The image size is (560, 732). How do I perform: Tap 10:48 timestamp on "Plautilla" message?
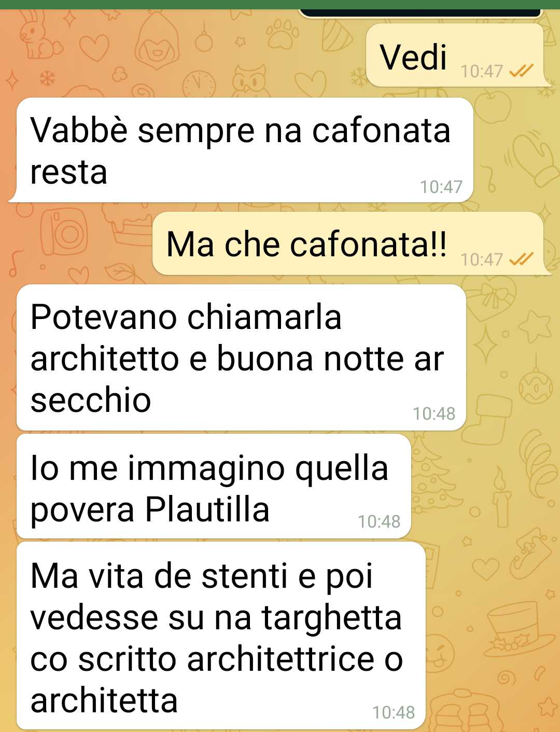pyautogui.click(x=379, y=522)
